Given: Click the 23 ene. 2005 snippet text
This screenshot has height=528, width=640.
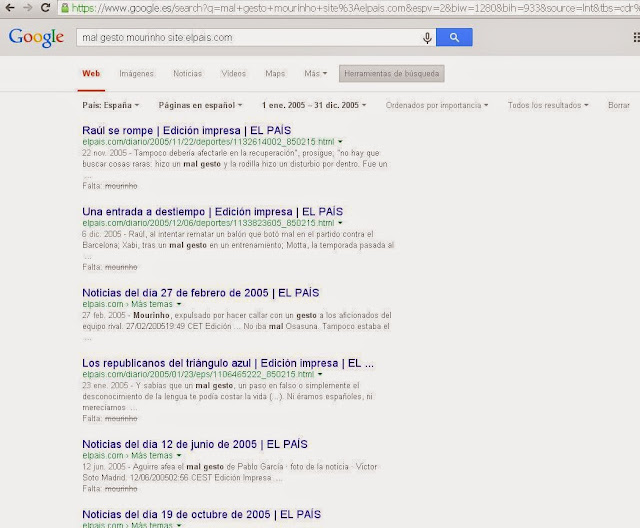Looking at the screenshot, I should [227, 397].
